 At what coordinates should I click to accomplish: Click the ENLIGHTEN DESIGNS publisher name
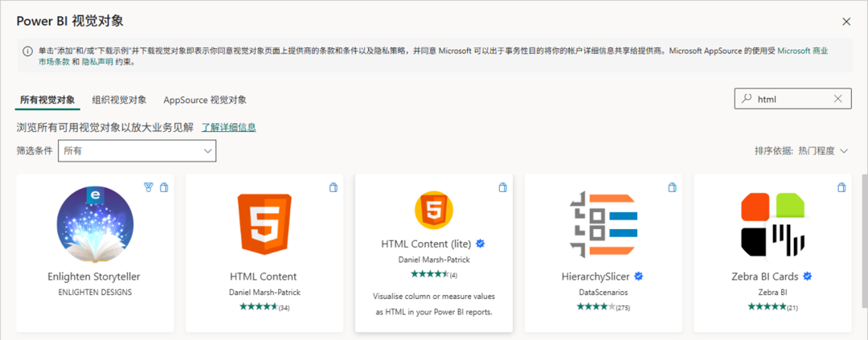95,292
